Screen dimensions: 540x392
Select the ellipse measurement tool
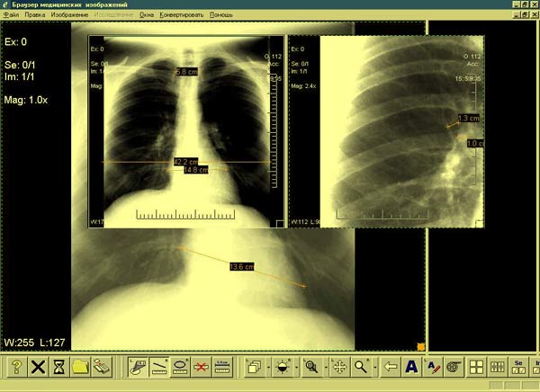point(181,367)
